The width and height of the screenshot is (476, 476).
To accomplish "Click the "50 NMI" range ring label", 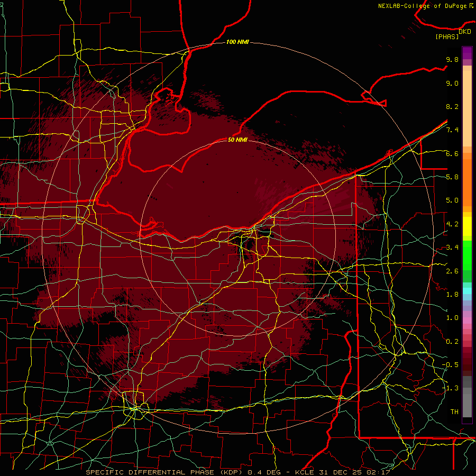I will tap(237, 140).
